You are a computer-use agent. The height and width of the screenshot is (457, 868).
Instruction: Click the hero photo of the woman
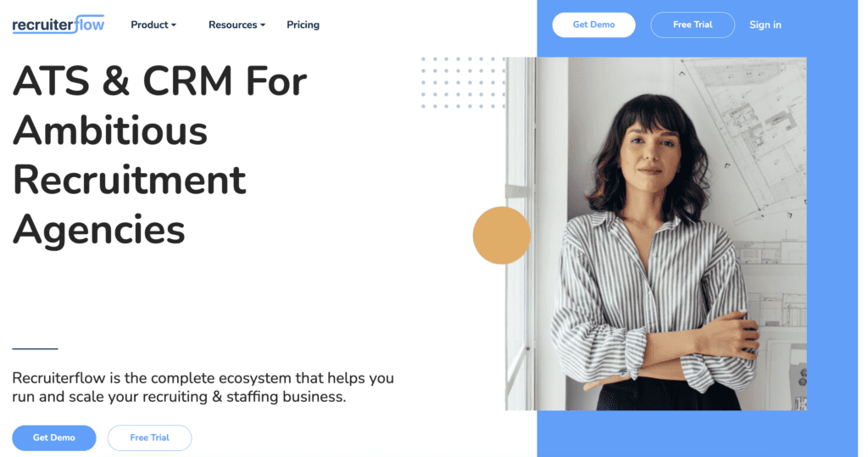coord(656,233)
